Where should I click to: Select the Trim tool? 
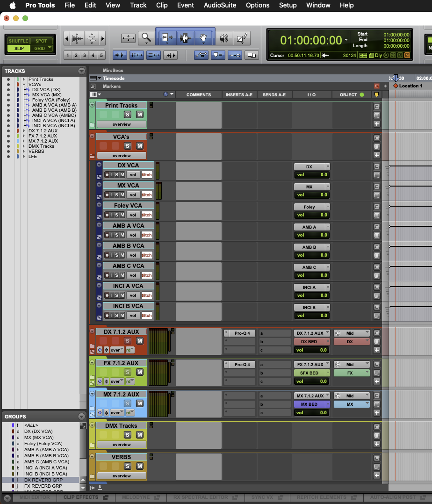[167, 38]
